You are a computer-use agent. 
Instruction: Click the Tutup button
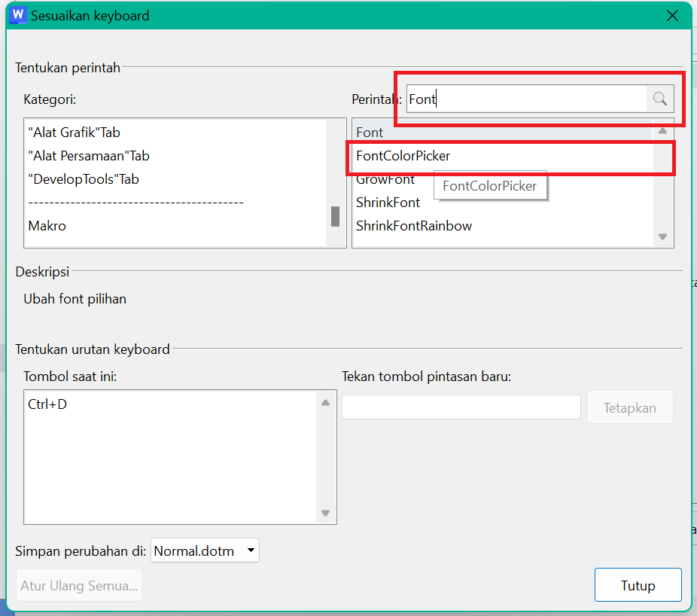(638, 584)
